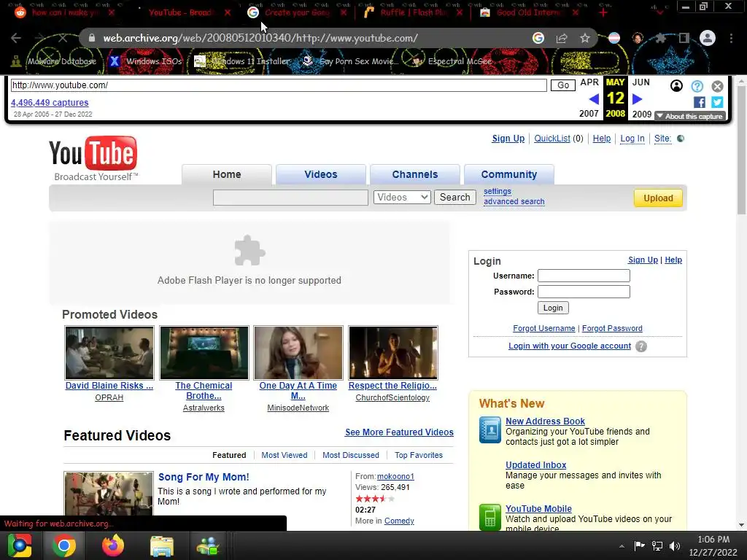Bookmark this page with the star icon
This screenshot has width=747, height=560.
585,38
